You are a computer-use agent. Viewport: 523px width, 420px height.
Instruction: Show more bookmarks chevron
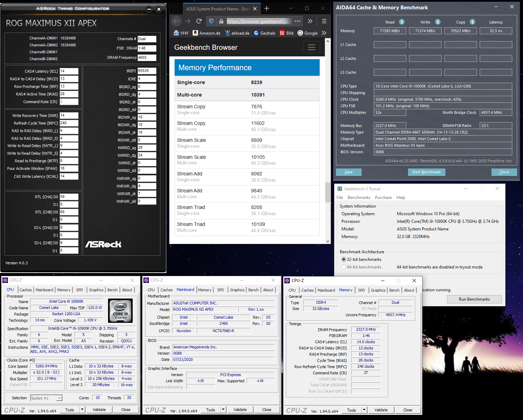[x=324, y=33]
